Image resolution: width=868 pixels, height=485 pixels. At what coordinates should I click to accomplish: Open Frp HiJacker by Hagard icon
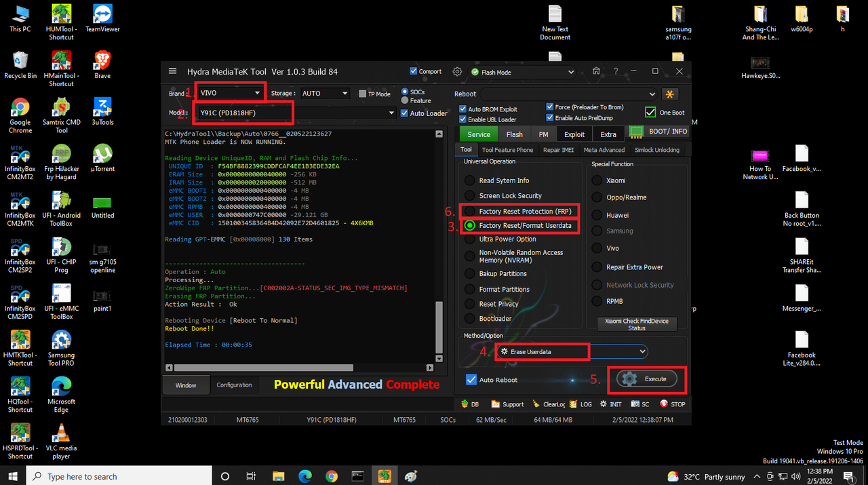click(x=61, y=162)
